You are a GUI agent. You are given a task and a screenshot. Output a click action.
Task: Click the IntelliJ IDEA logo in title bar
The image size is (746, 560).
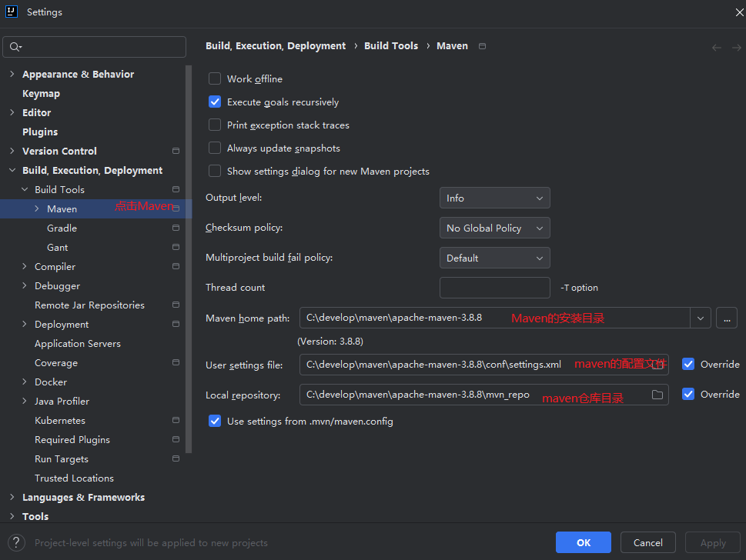pyautogui.click(x=12, y=12)
